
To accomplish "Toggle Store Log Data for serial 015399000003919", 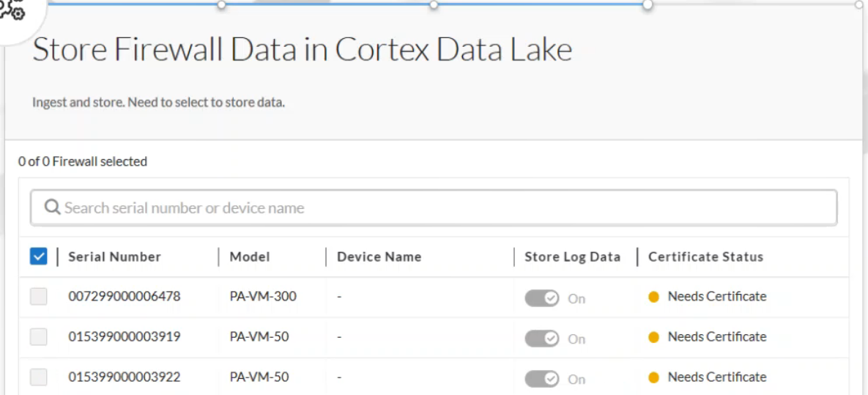I will tap(542, 339).
